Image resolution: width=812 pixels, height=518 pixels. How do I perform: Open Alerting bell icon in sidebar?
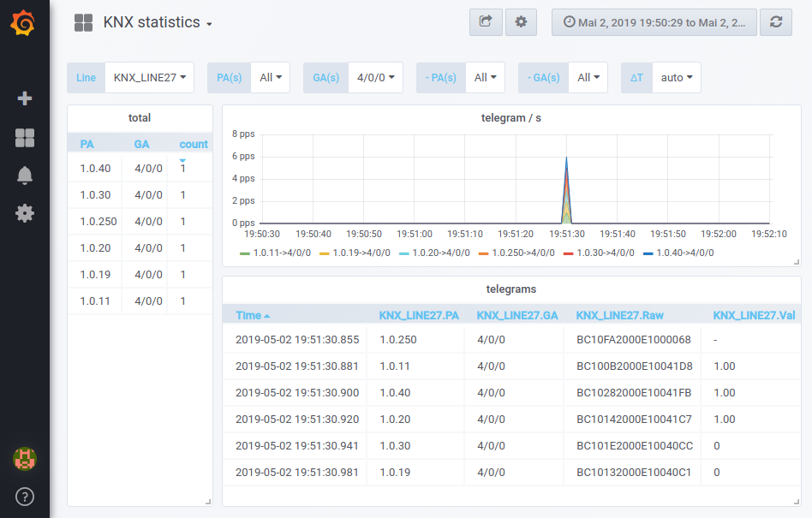[x=25, y=176]
